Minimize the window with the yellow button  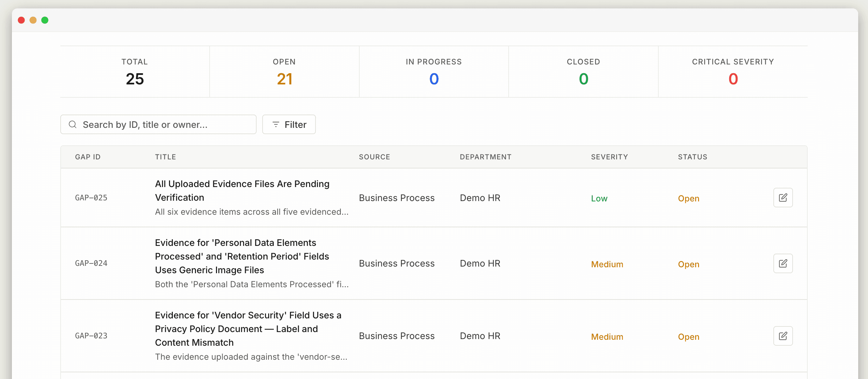(33, 20)
